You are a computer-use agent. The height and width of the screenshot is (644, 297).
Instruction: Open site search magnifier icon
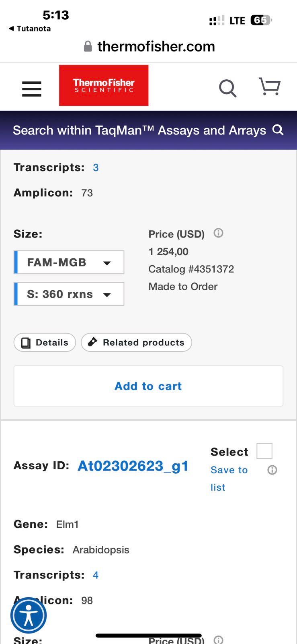[227, 88]
